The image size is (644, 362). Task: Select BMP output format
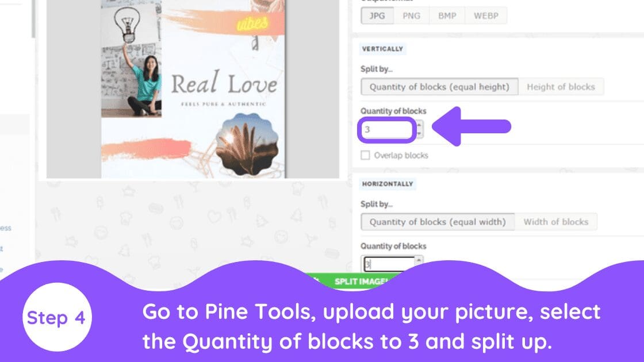pos(447,16)
